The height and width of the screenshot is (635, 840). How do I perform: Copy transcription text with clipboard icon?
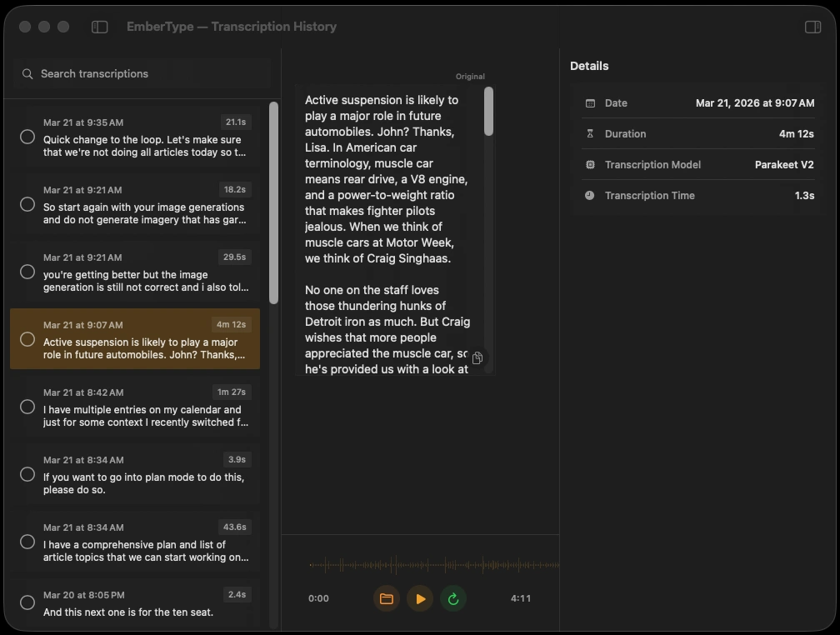477,357
